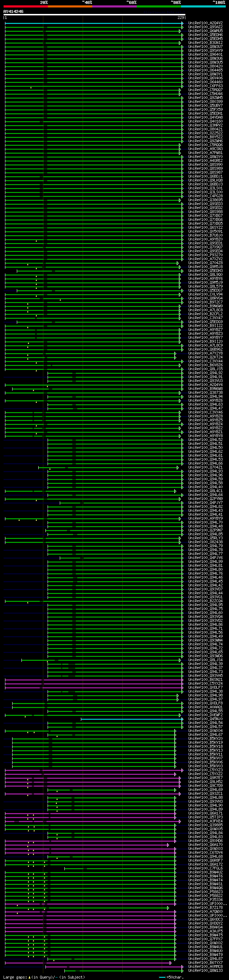
Task: Select the UniRef100_B7Z178 label
Action: tap(205, 908)
